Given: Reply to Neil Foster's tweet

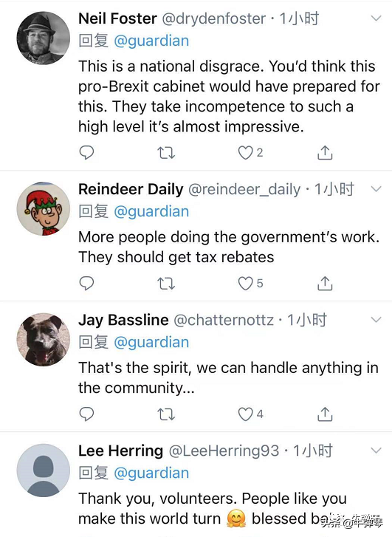Looking at the screenshot, I should coord(86,152).
